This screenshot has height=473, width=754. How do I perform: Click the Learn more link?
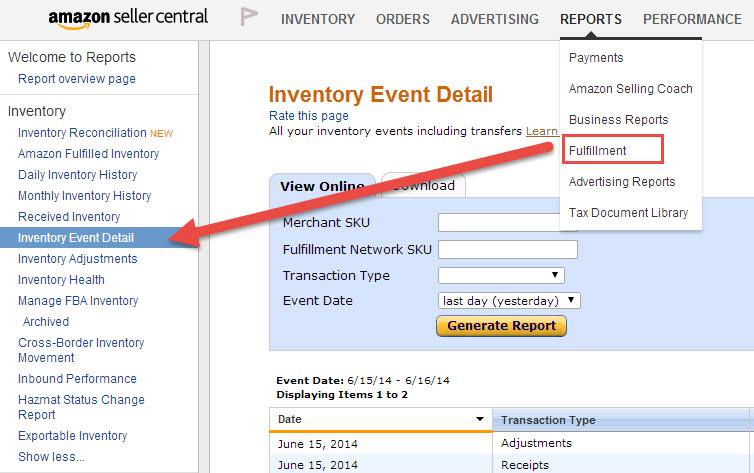pos(541,131)
